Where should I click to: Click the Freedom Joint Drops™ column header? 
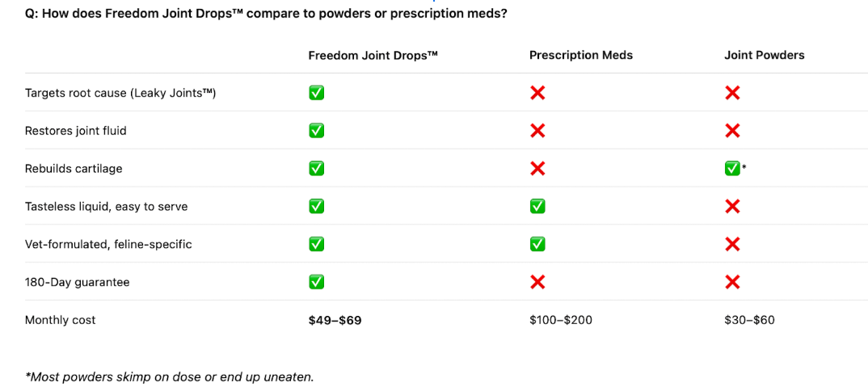click(x=373, y=55)
